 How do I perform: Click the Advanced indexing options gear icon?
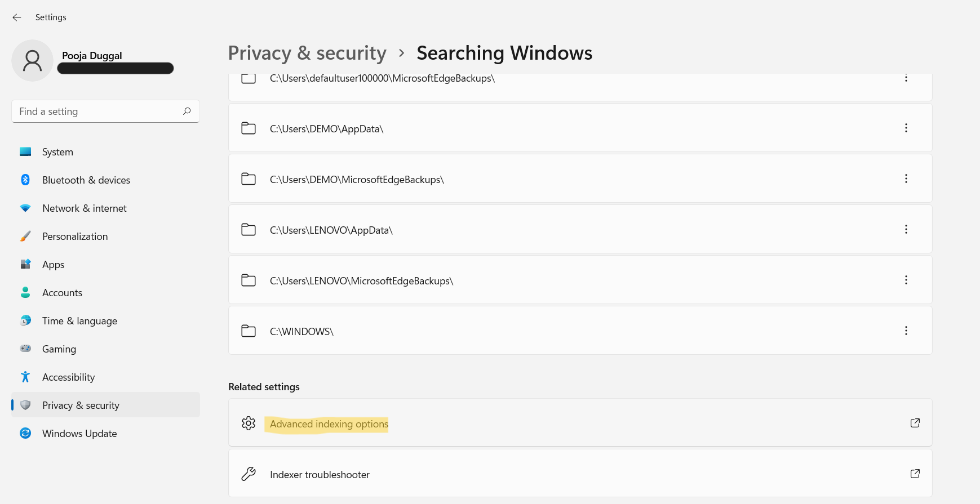(x=249, y=423)
